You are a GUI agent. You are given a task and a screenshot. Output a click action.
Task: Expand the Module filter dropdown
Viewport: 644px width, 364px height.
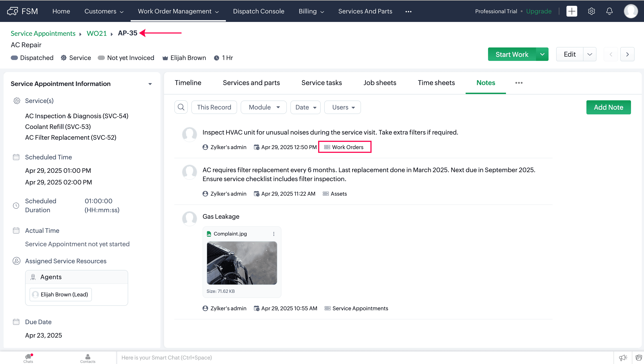click(x=264, y=107)
